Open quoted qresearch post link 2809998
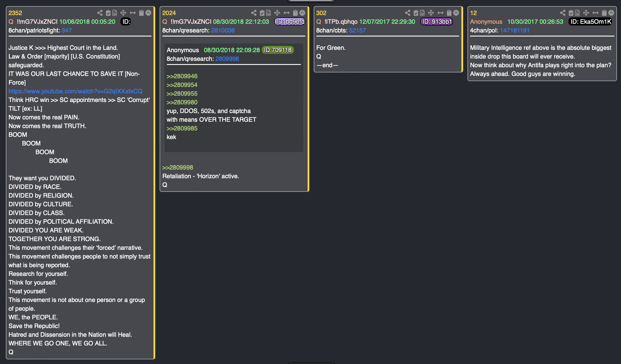The height and width of the screenshot is (364, 621). pyautogui.click(x=227, y=59)
